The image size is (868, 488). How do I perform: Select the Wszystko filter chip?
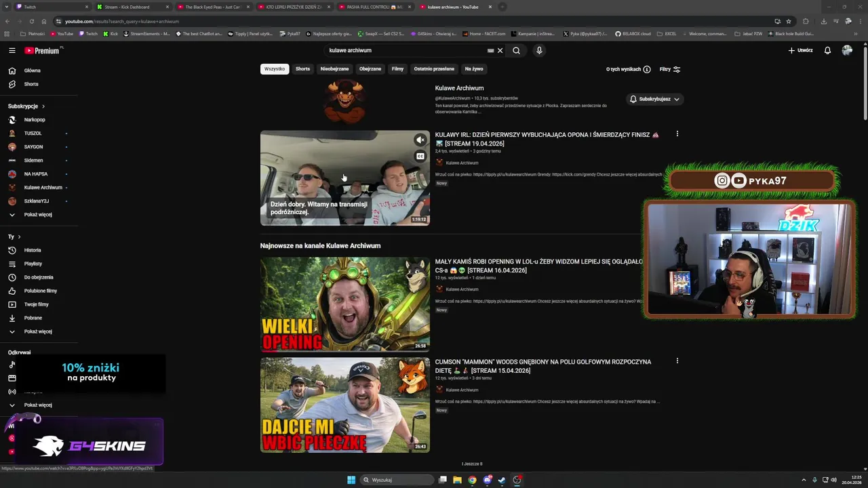(275, 68)
